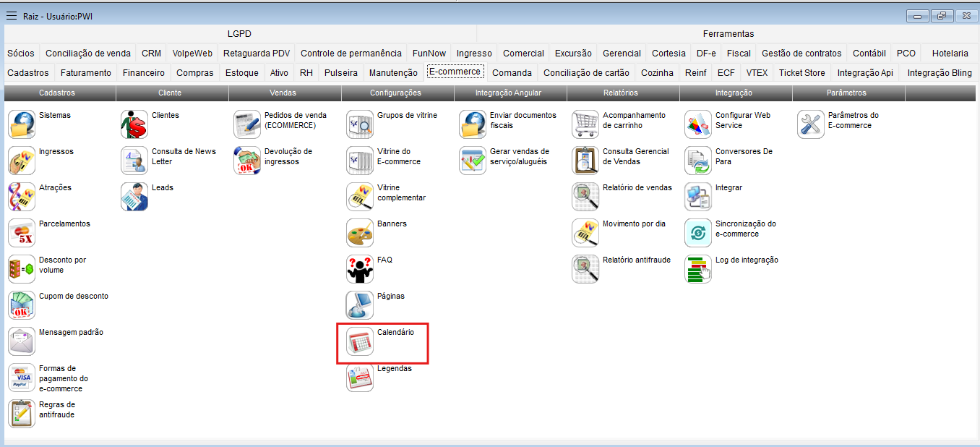The width and height of the screenshot is (980, 447).
Task: Select the Hotelaria tab
Action: [950, 53]
